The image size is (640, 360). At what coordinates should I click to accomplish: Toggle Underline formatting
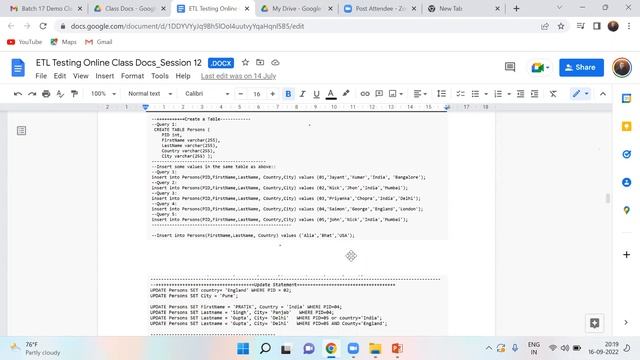(x=316, y=94)
